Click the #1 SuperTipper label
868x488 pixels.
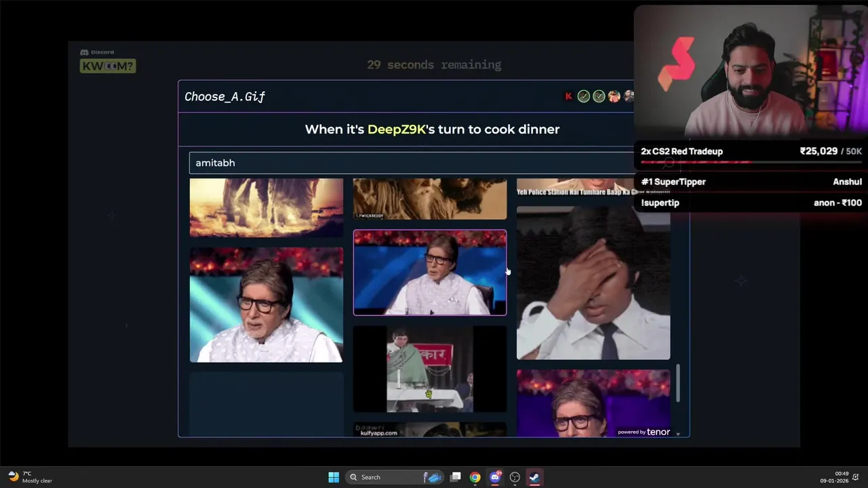(673, 182)
